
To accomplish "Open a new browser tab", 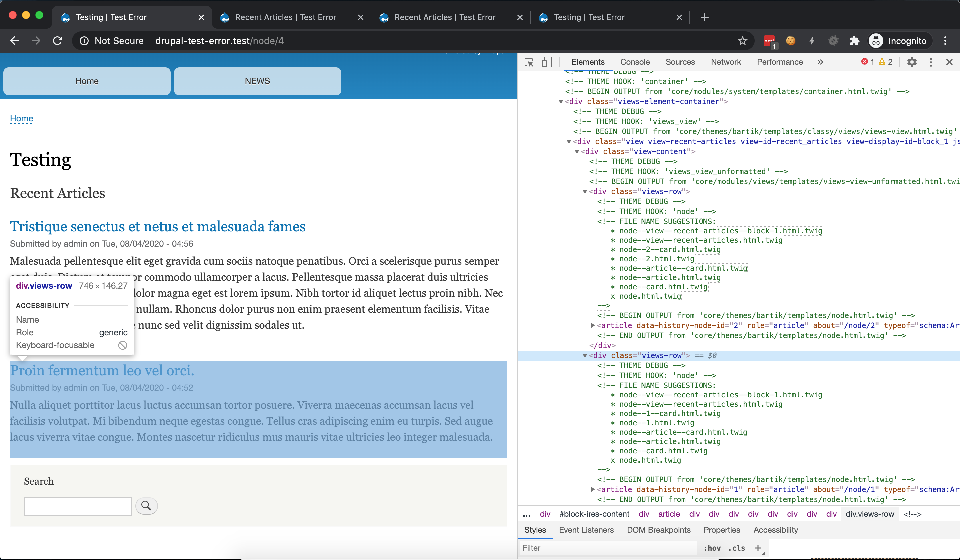I will click(704, 17).
